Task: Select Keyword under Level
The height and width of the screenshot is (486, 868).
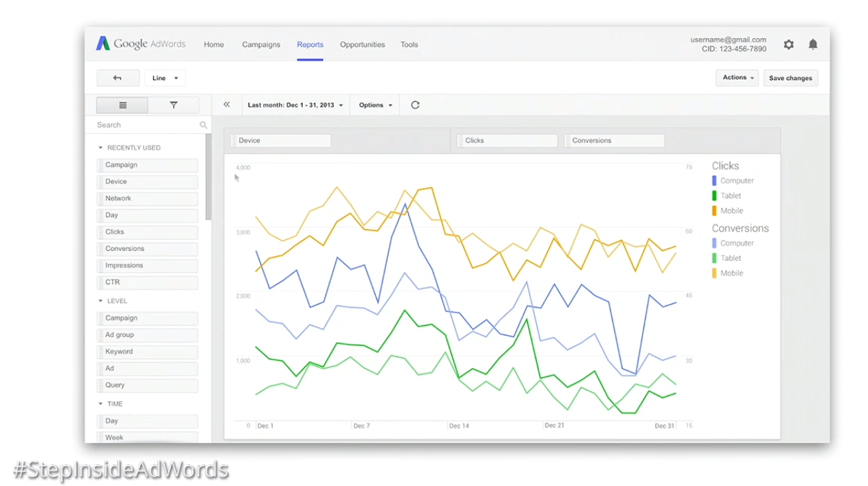Action: pos(147,352)
